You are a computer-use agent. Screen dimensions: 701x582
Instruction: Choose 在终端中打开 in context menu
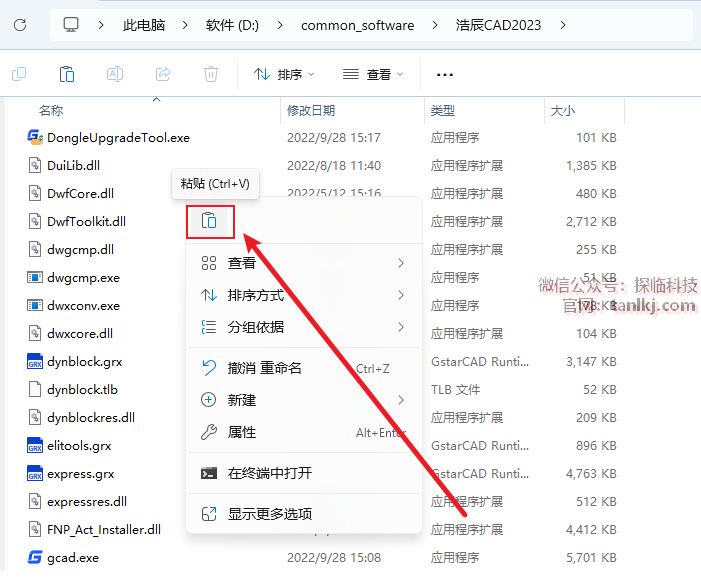point(304,473)
